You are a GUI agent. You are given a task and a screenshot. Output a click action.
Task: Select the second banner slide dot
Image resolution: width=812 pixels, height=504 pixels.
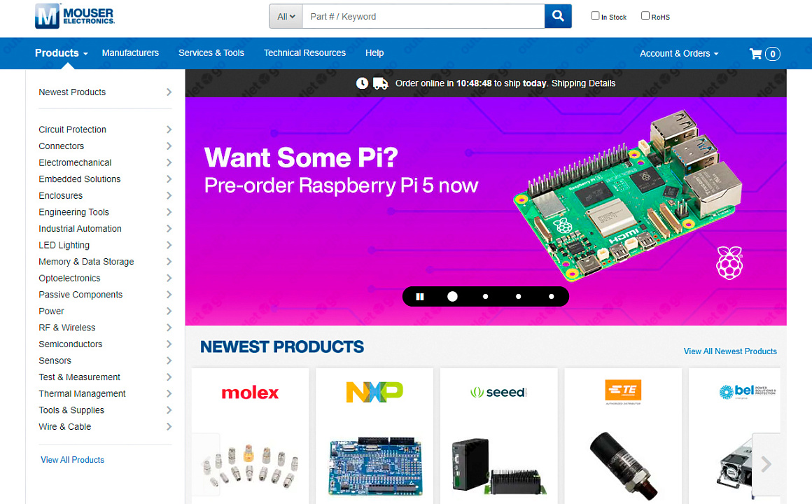point(485,297)
